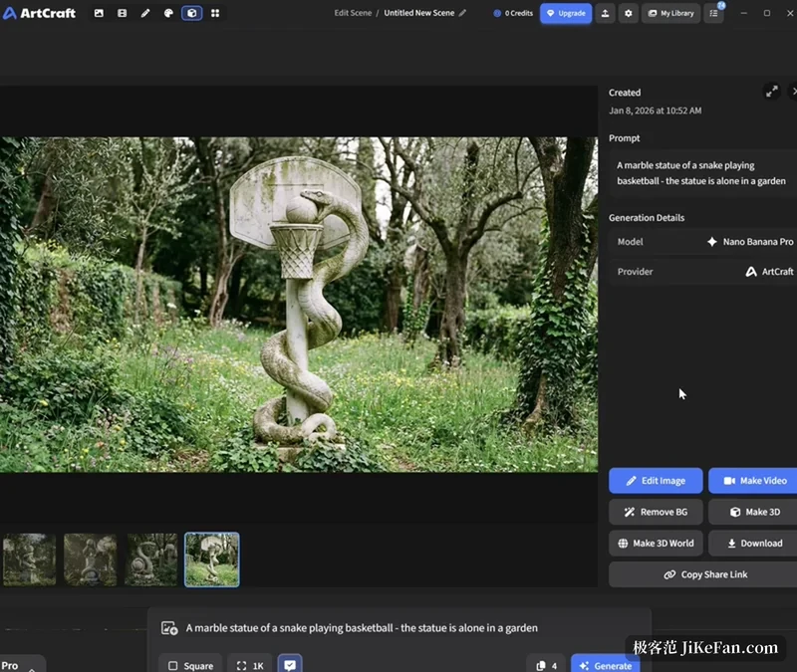Open My Library
The height and width of the screenshot is (672, 797).
[670, 13]
